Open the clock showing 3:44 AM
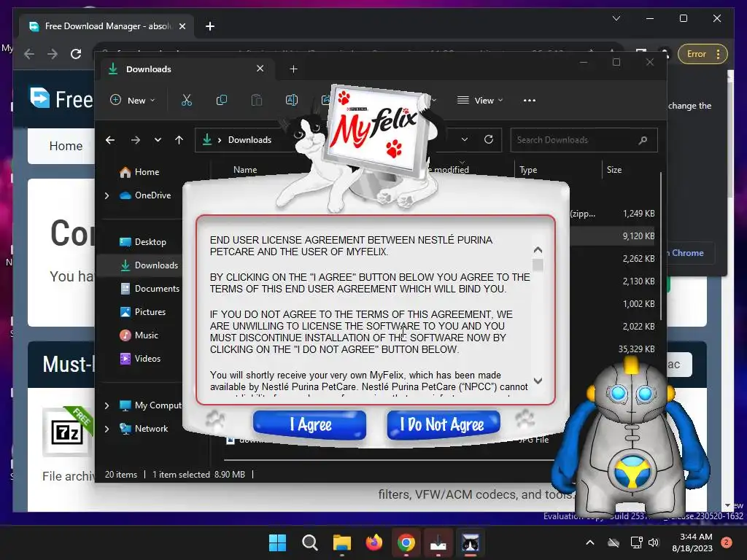 coord(692,542)
